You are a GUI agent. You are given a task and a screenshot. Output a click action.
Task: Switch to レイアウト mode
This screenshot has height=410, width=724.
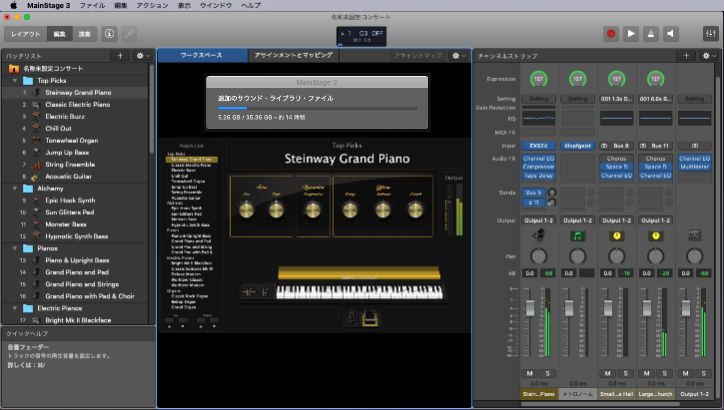(26, 34)
